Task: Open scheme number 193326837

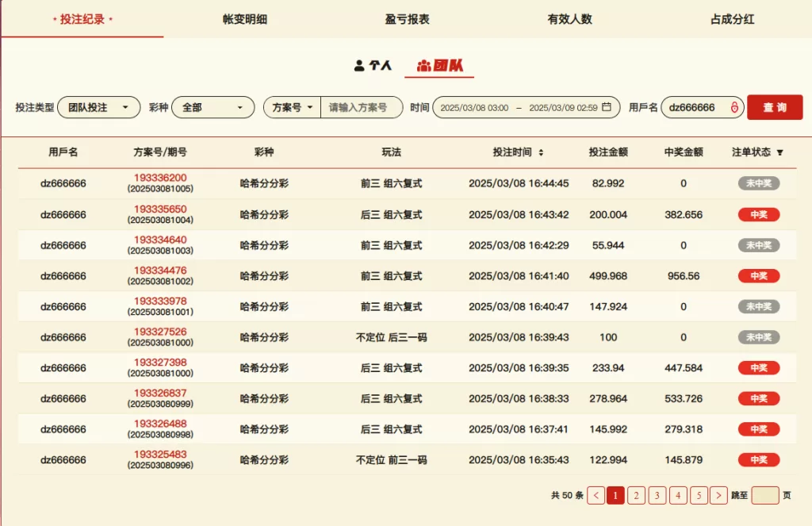Action: click(160, 392)
